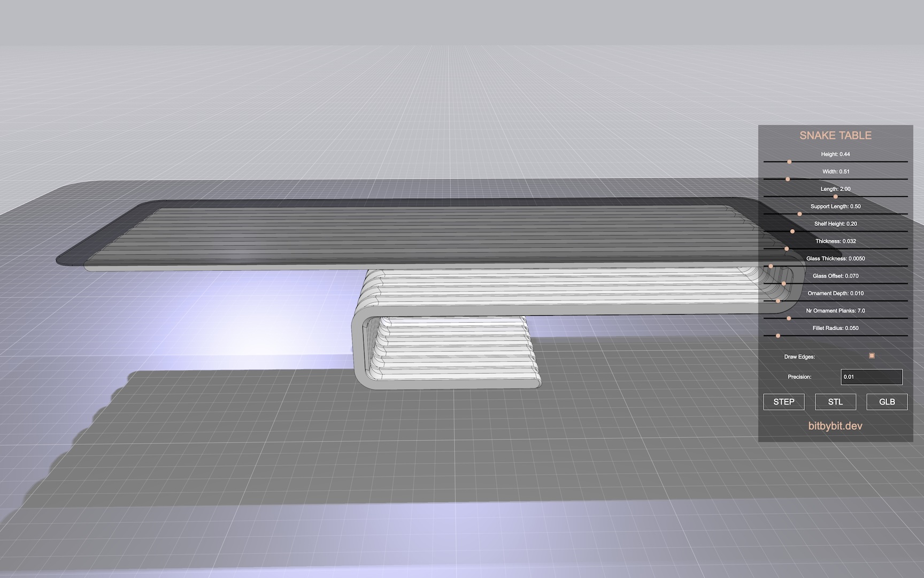Click the Glass Offset slider handle
Screen dimensions: 924x578
(x=784, y=283)
